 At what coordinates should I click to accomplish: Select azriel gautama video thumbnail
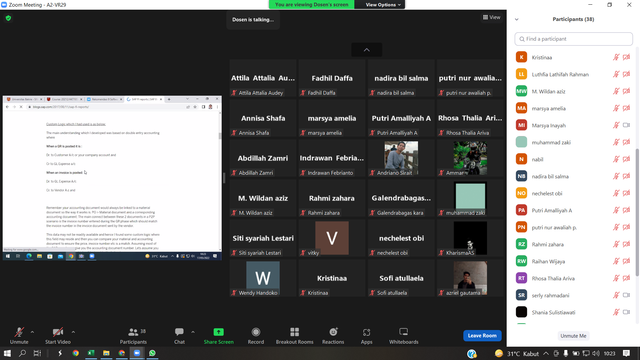tap(470, 278)
